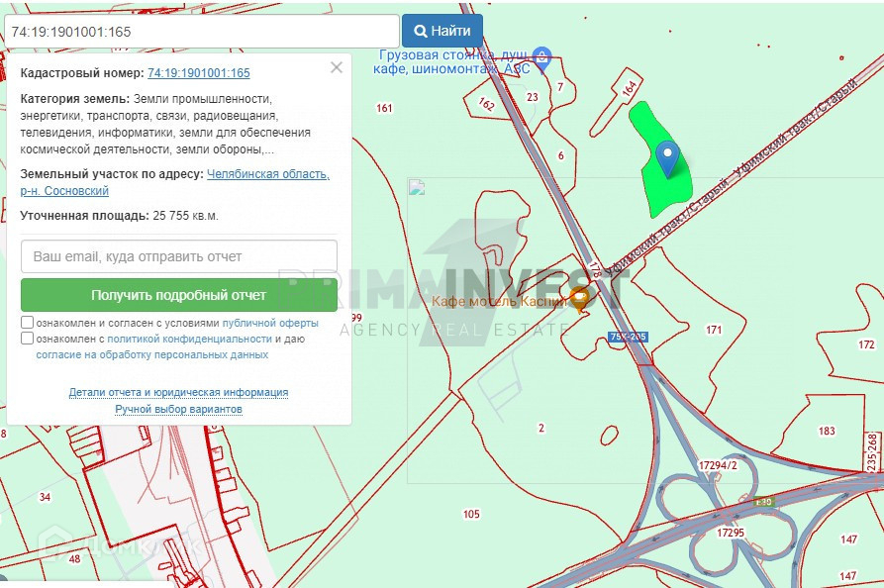Close the cadastral info panel

(x=337, y=67)
